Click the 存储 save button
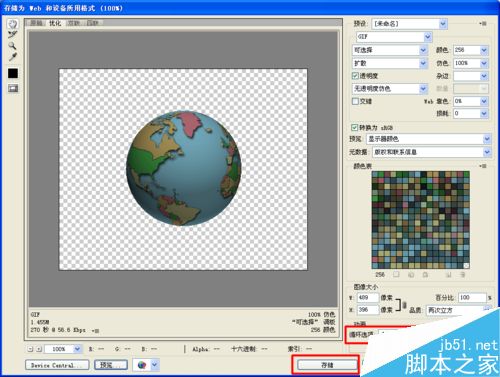The image size is (500, 377). point(327,365)
